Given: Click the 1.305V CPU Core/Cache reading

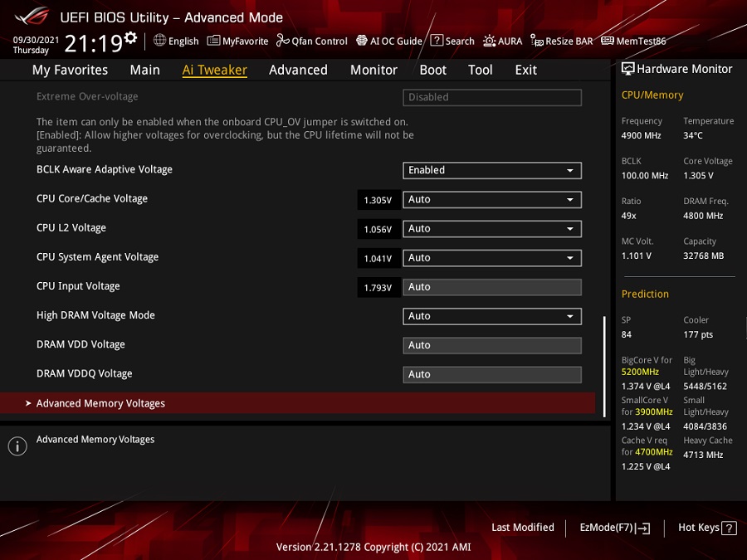Looking at the screenshot, I should coord(378,200).
